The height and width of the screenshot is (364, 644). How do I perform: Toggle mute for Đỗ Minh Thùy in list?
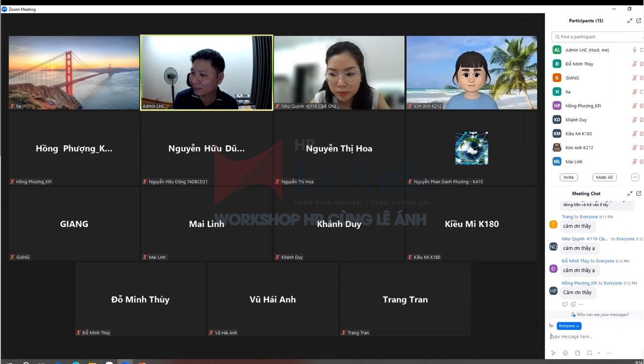(634, 64)
